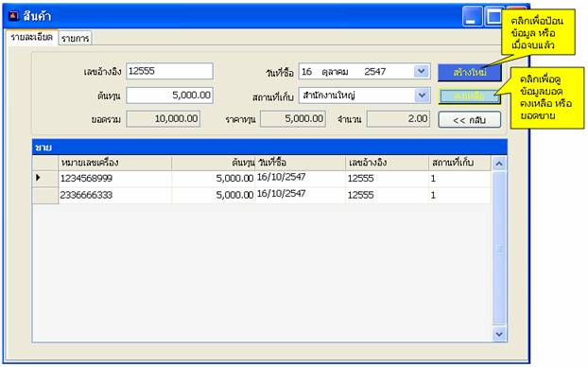Maximize the สินค้า window
588x367 pixels.
click(x=493, y=16)
